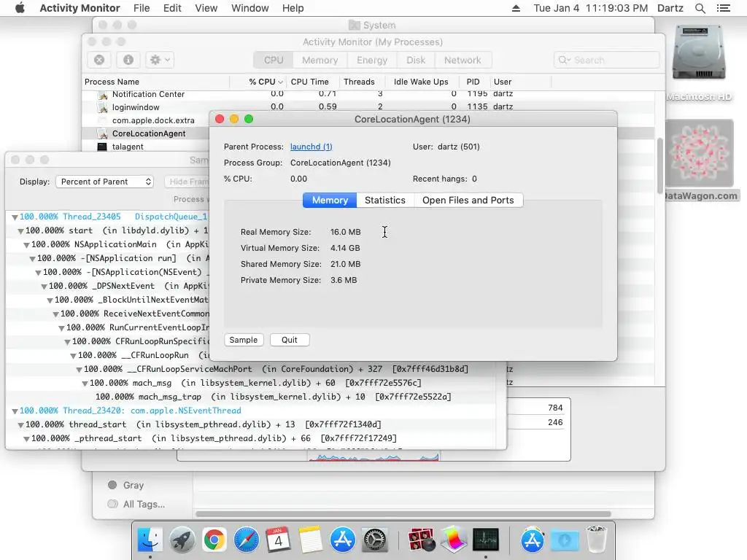
Task: Collapse the __CFRunLoopRun row triangle
Action: coord(74,356)
